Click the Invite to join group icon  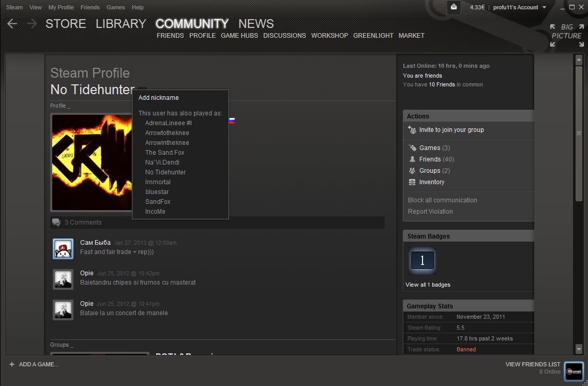pyautogui.click(x=412, y=130)
